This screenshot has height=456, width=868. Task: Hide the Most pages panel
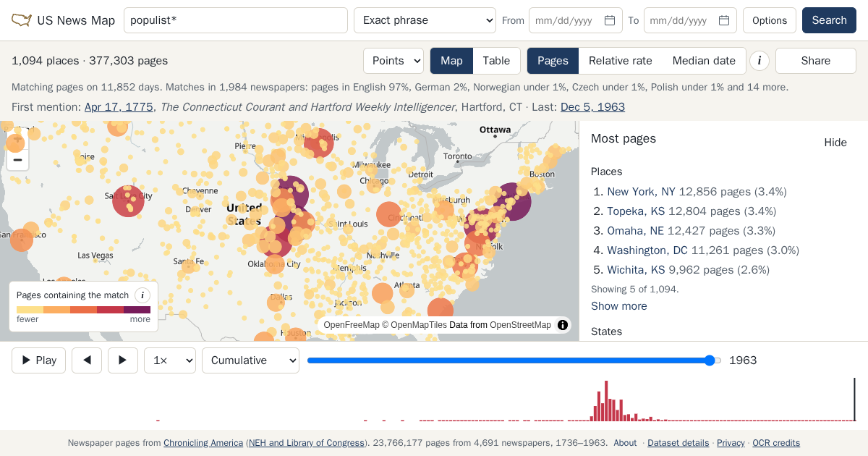click(x=835, y=143)
